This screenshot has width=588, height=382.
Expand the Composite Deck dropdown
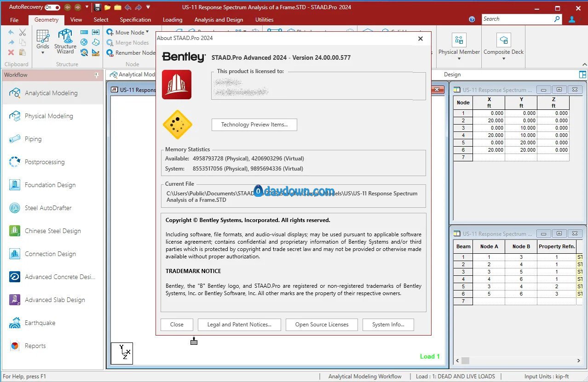503,58
